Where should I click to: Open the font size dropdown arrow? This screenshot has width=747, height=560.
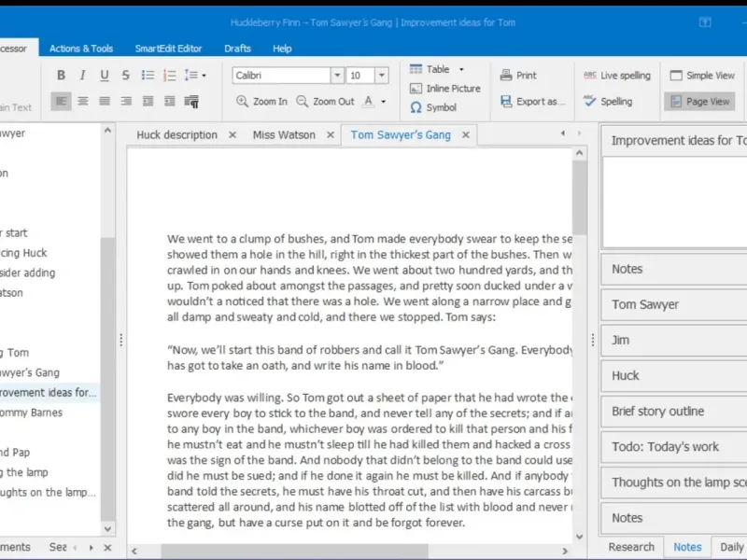coord(382,76)
